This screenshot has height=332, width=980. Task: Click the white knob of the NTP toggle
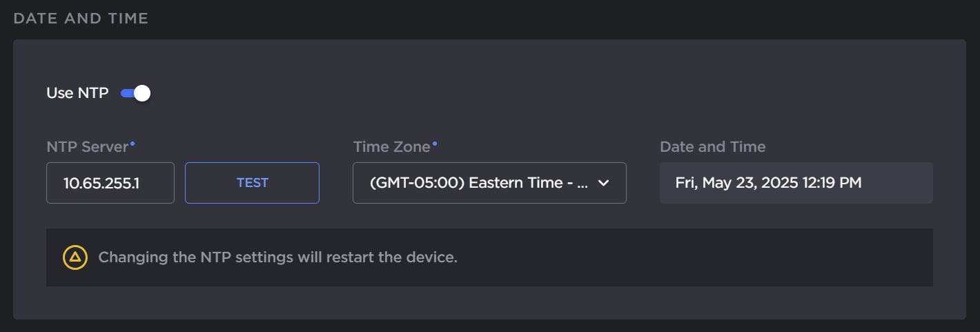[x=141, y=93]
